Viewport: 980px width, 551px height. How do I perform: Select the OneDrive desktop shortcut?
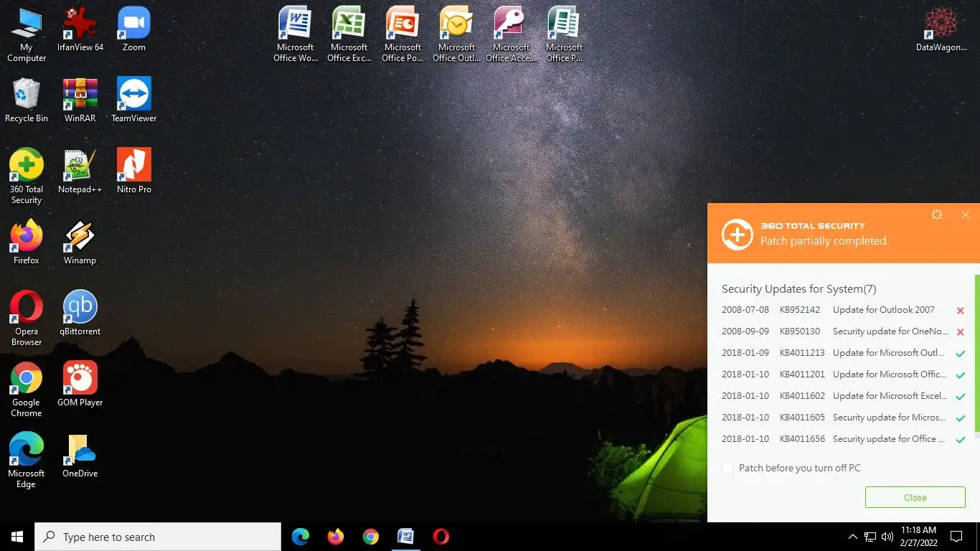[x=80, y=455]
